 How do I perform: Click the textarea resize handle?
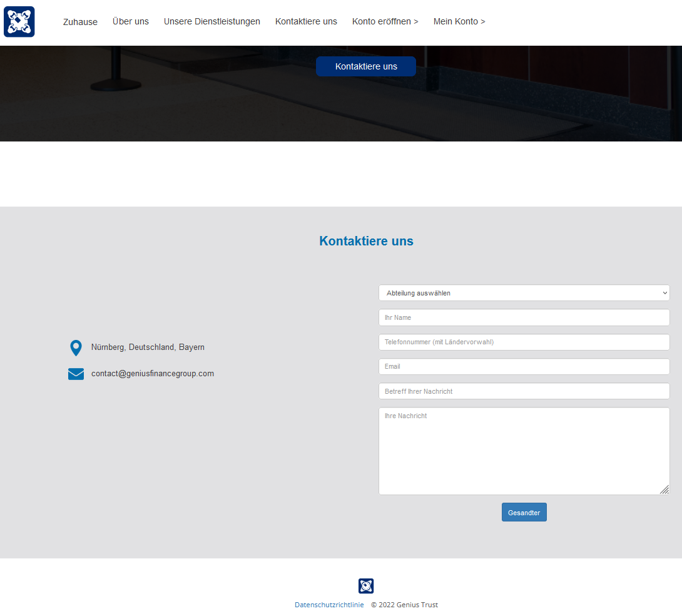664,490
